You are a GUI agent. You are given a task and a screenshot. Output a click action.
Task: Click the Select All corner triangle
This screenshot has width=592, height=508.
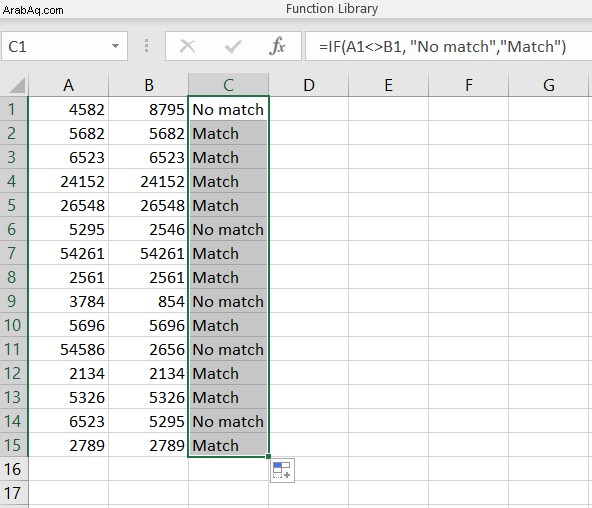click(x=17, y=85)
